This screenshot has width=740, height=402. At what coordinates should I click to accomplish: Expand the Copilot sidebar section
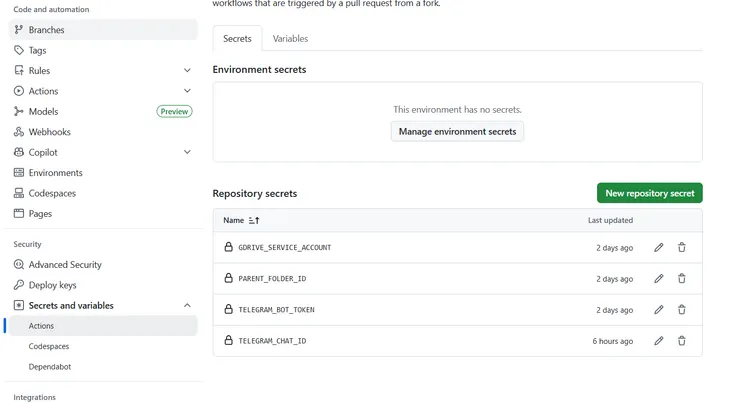click(x=187, y=152)
